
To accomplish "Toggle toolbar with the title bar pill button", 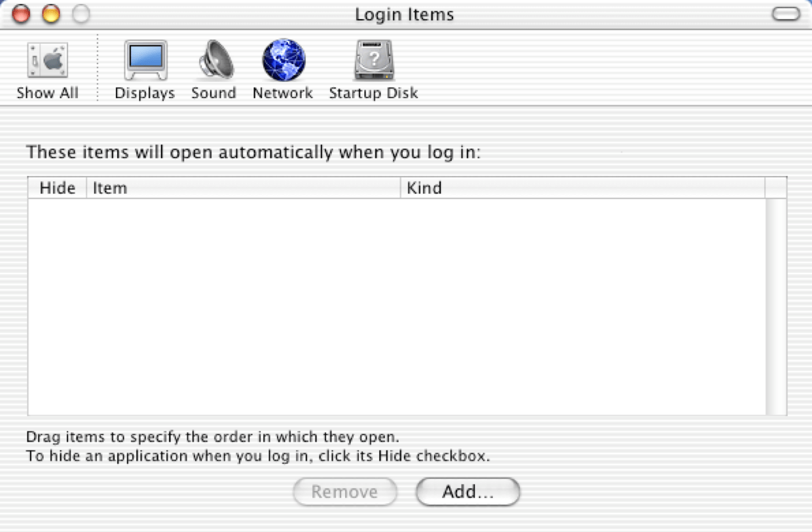I will [786, 14].
